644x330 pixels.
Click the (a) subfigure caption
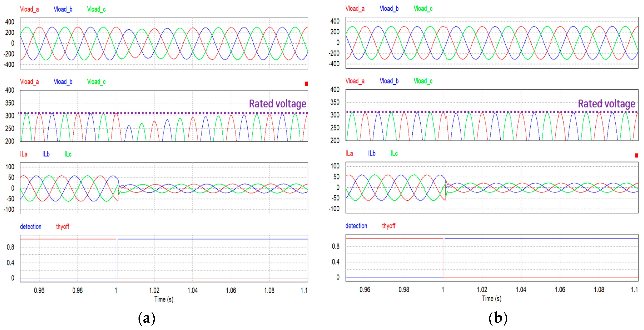tap(147, 318)
